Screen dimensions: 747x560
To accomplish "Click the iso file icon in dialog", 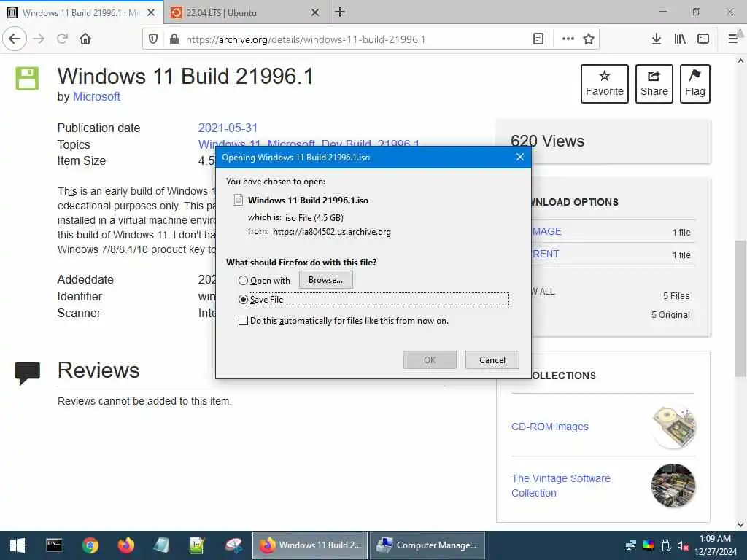I will point(238,200).
